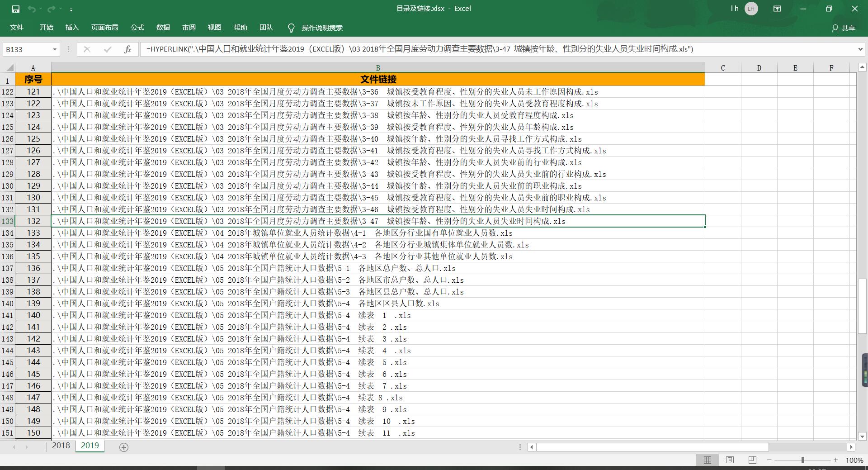Click the zoom slider handle

click(x=803, y=460)
